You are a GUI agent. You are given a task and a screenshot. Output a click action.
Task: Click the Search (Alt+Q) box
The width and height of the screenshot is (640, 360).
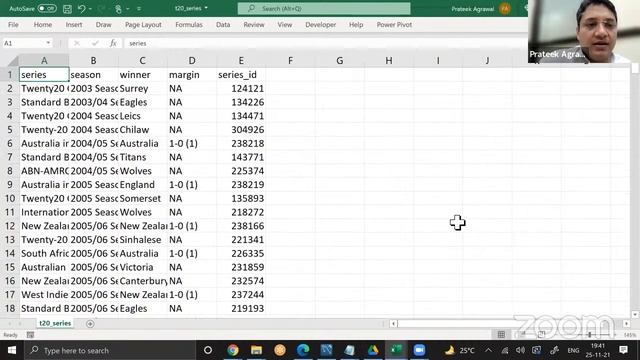[324, 8]
